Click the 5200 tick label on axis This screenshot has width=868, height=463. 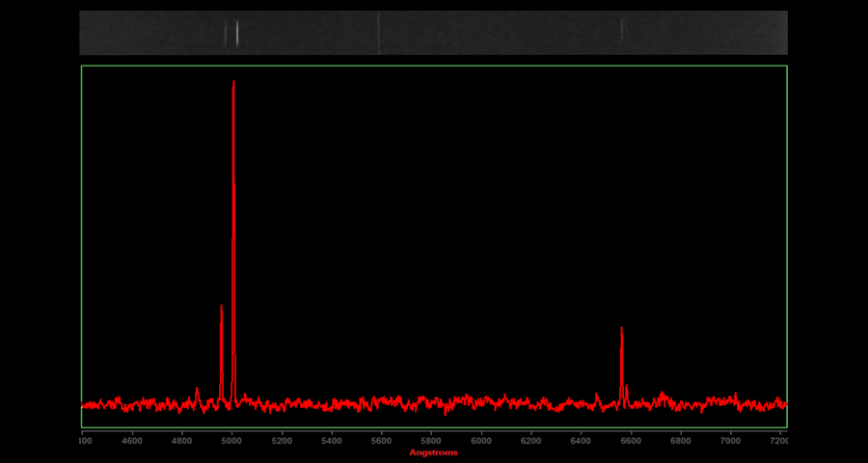click(282, 441)
